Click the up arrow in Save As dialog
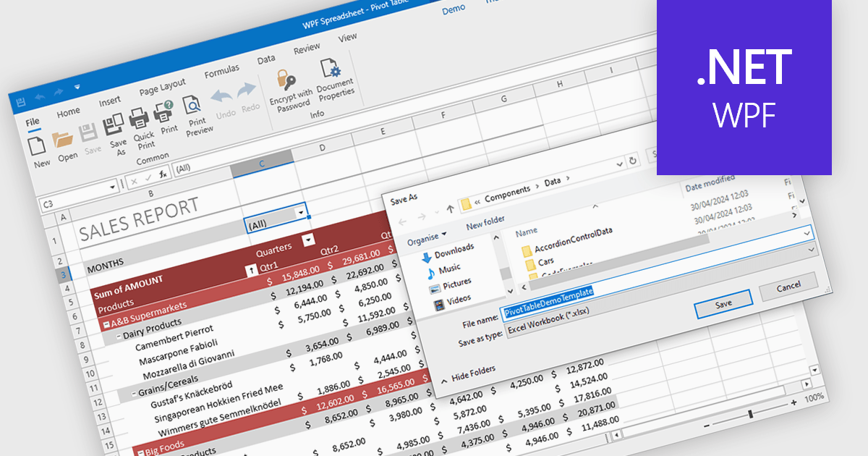868x456 pixels. pyautogui.click(x=450, y=209)
